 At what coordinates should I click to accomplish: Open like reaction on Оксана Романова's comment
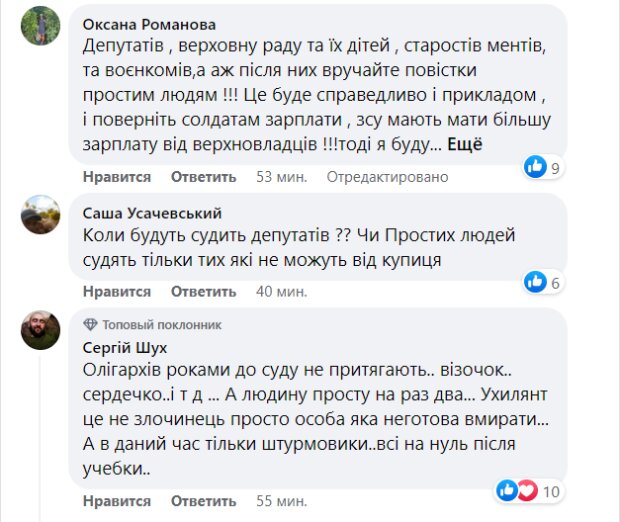537,166
